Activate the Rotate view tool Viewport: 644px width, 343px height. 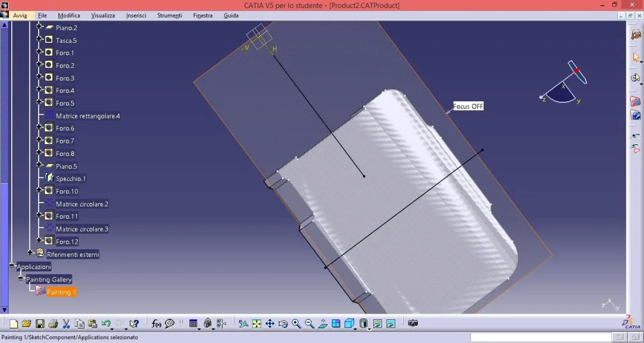[283, 324]
